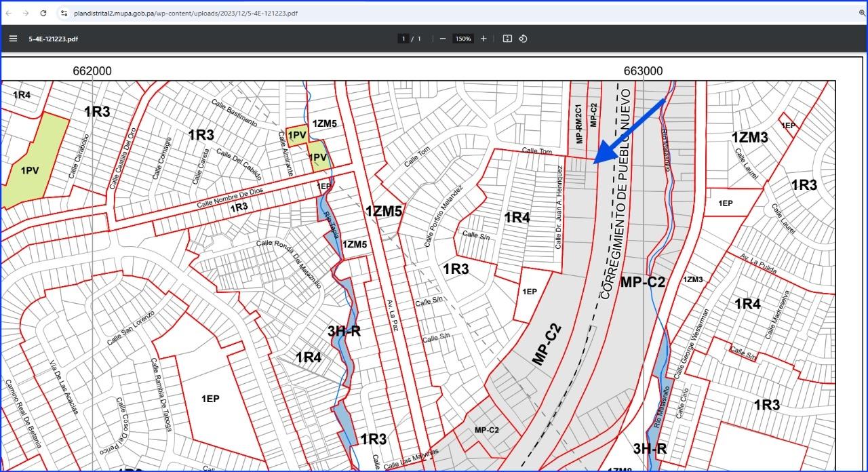
Task: Open the PDF sidebar hamburger menu
Action: (x=13, y=39)
